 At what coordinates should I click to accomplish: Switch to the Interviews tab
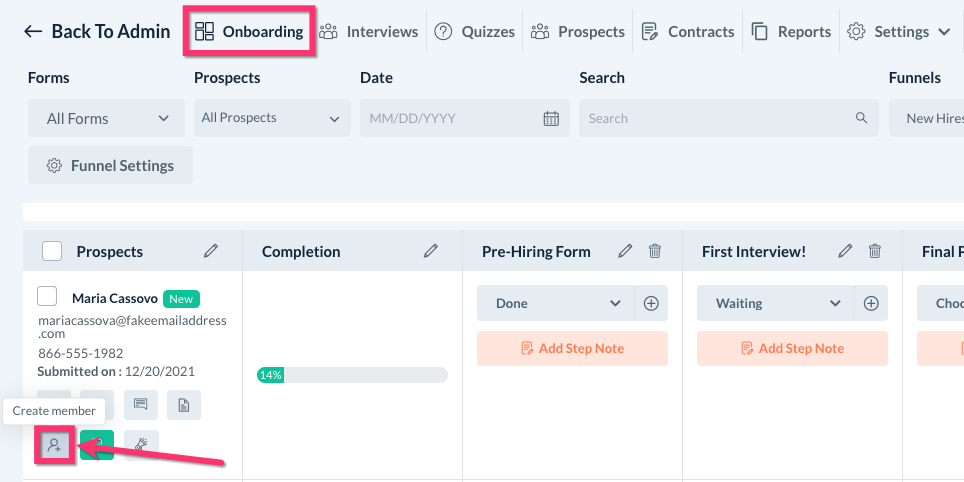(x=369, y=31)
